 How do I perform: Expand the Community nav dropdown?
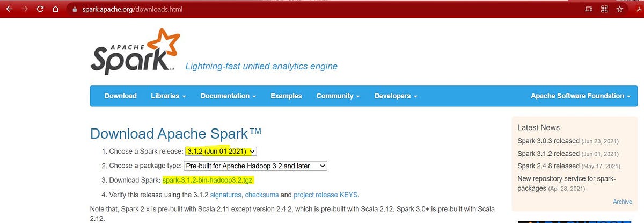click(338, 96)
